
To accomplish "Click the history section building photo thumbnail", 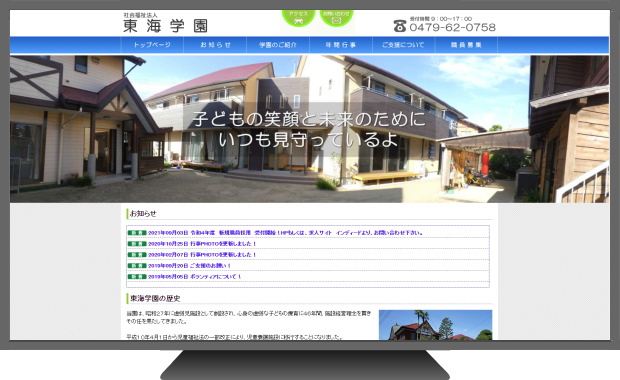I will pyautogui.click(x=435, y=325).
